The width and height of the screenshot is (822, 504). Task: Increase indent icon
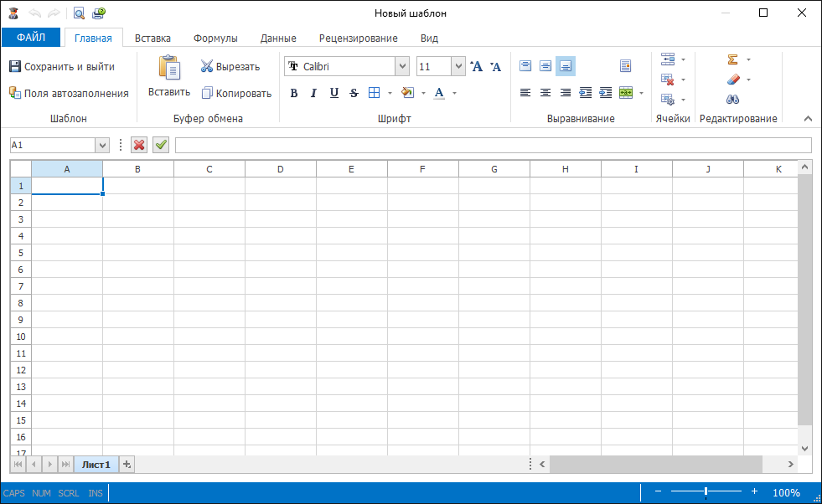[606, 93]
